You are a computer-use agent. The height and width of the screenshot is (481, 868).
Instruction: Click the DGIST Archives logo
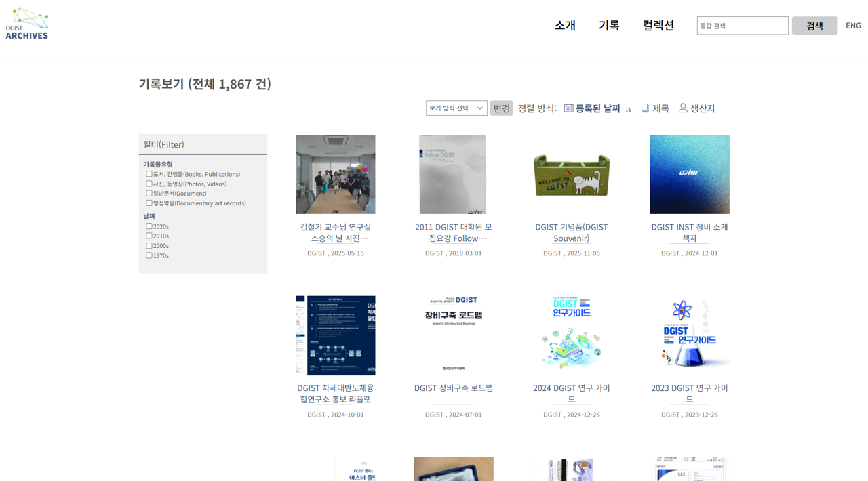pos(27,22)
